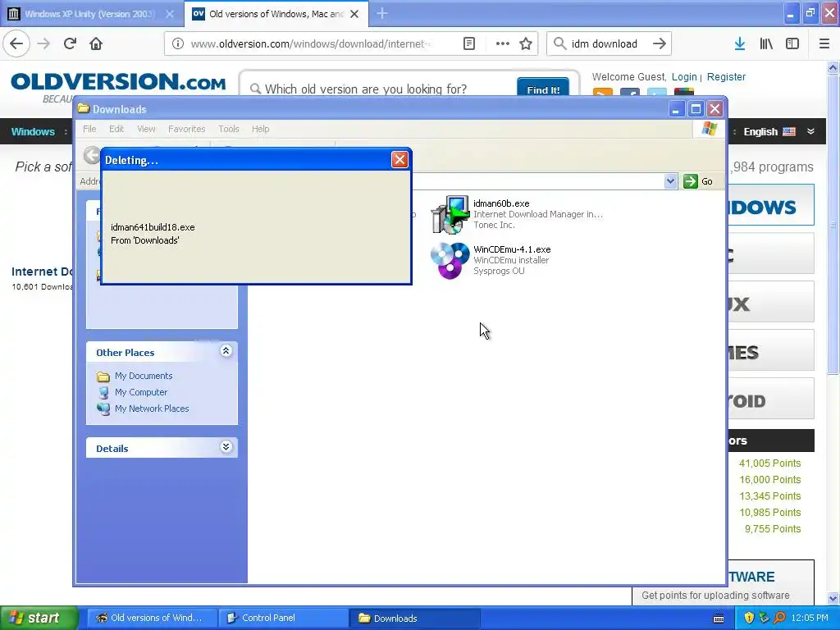Viewport: 840px width, 630px height.
Task: Open Favorites menu in Downloads window
Action: pos(186,129)
